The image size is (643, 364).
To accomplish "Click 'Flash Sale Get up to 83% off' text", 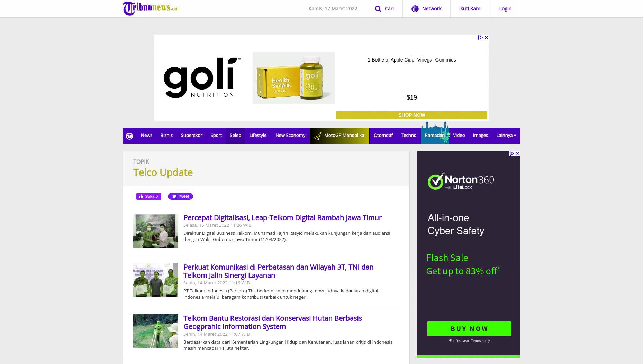I will [463, 264].
